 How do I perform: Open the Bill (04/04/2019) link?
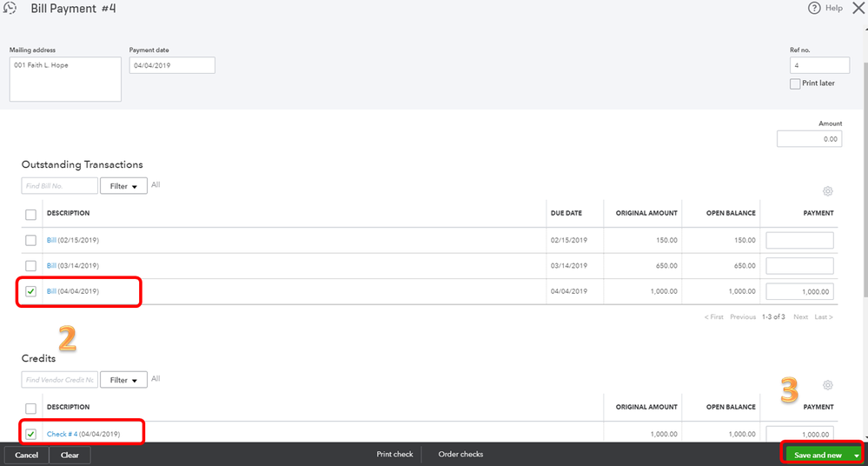click(x=51, y=291)
